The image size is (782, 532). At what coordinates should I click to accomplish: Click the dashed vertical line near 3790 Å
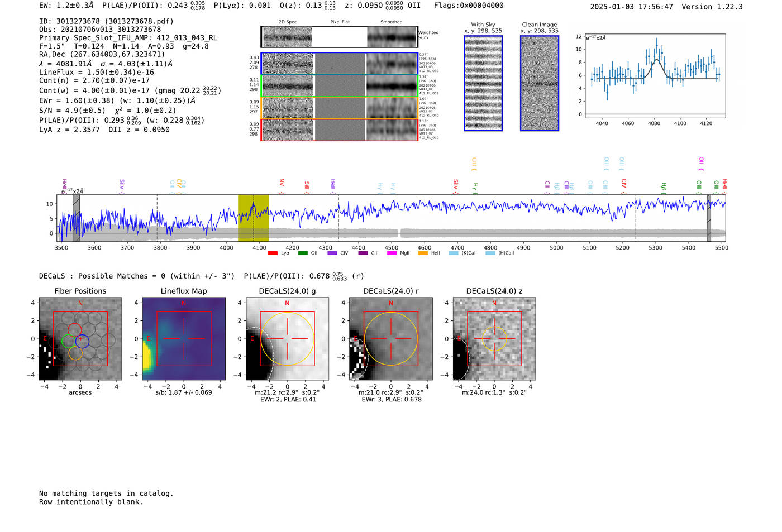coord(157,218)
